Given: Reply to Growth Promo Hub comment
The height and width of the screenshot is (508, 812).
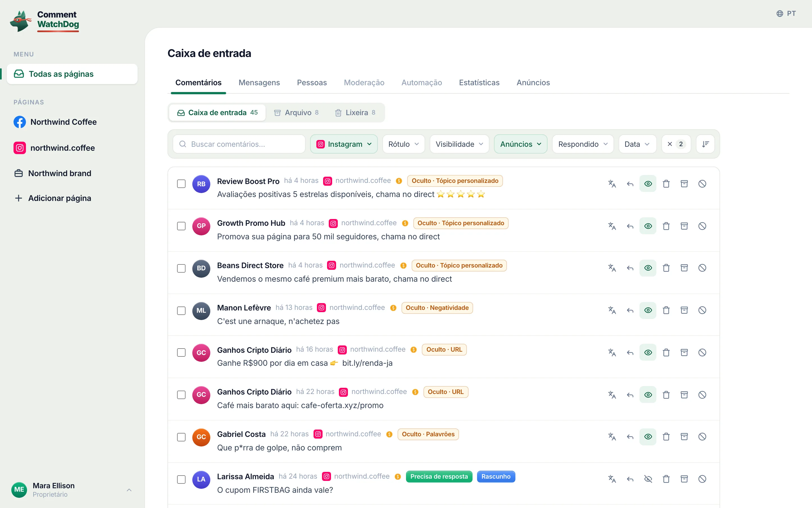Looking at the screenshot, I should click(x=630, y=226).
